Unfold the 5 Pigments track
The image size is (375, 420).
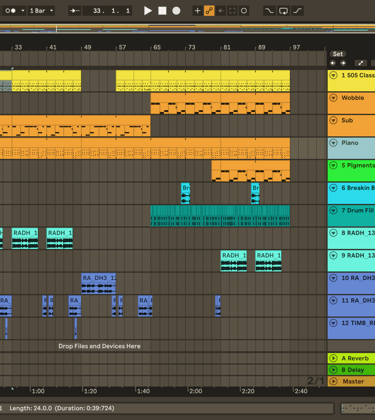(333, 165)
